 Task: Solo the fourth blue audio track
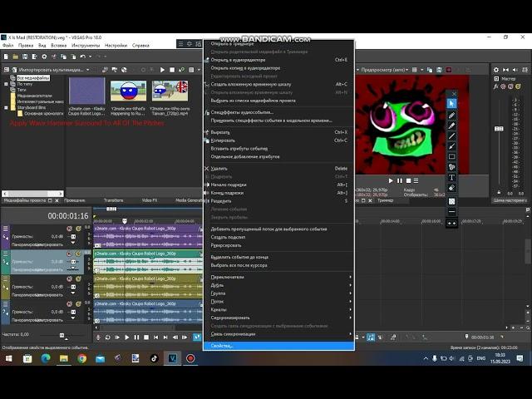coord(78,304)
